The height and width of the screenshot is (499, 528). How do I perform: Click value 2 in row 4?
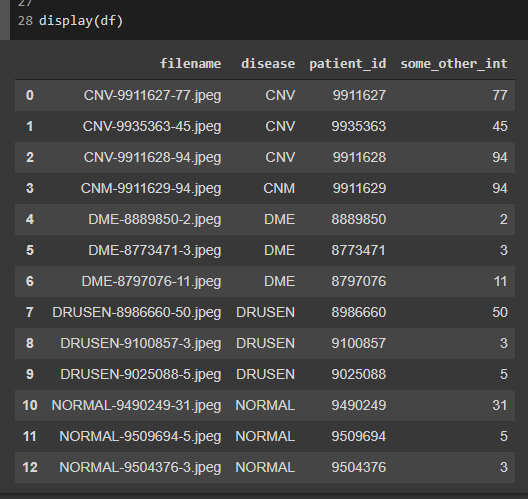pos(504,219)
